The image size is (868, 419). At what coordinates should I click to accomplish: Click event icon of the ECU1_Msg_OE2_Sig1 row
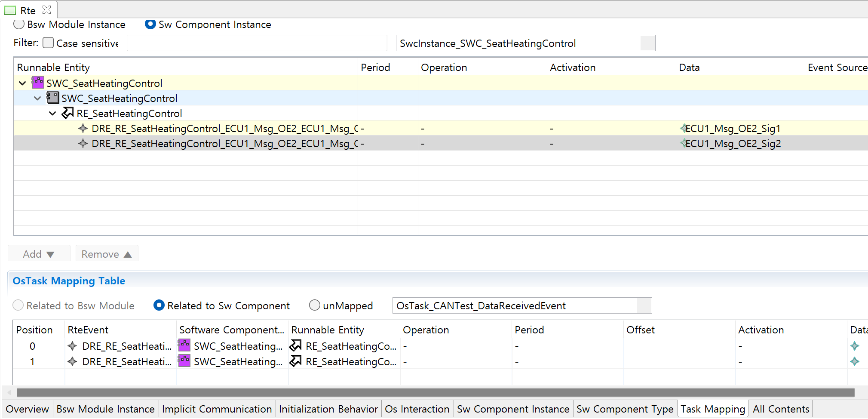pos(83,128)
